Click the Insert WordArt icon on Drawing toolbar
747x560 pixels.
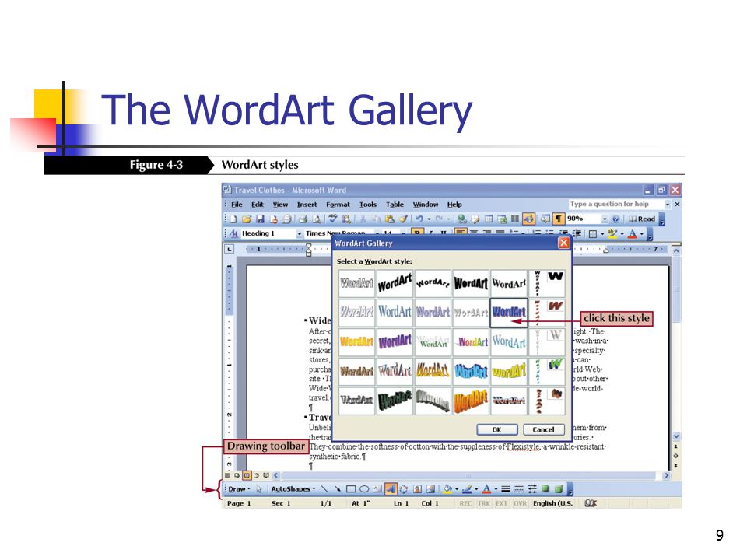[x=391, y=489]
